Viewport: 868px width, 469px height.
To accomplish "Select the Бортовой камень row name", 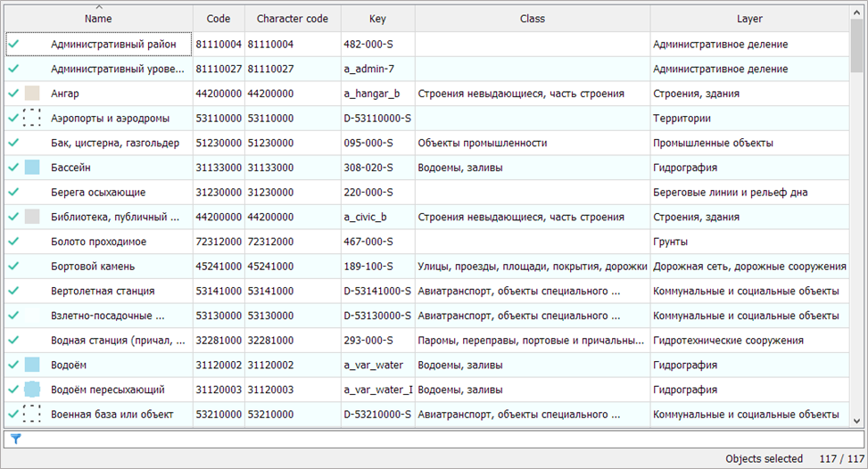I will (93, 266).
